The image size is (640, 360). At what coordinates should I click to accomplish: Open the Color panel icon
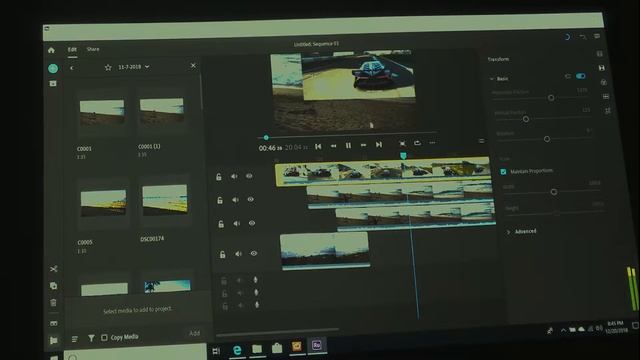604,82
